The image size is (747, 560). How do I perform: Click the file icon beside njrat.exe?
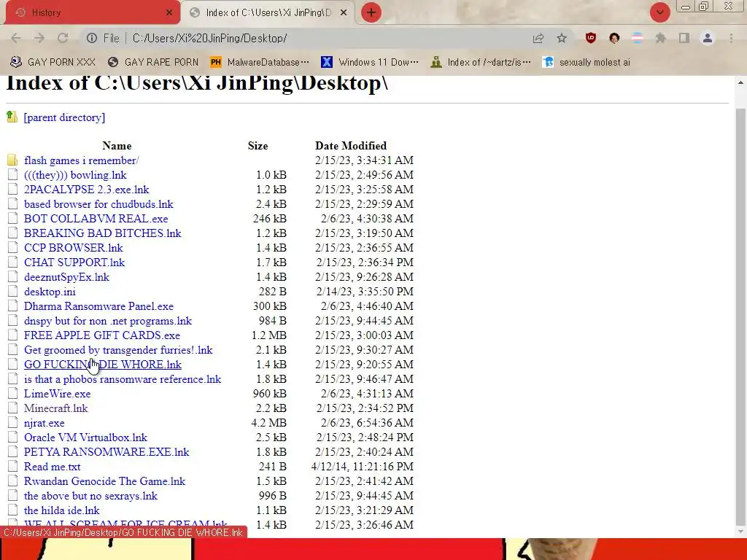(x=12, y=422)
